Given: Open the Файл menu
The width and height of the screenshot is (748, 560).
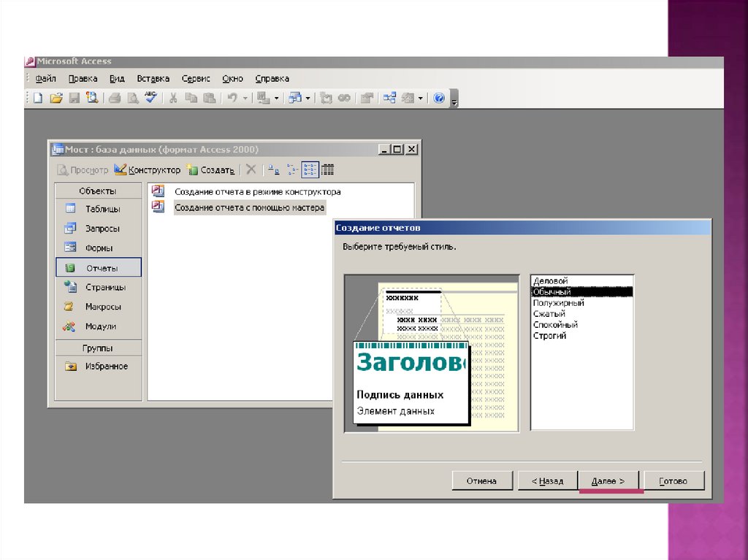Looking at the screenshot, I should 46,79.
